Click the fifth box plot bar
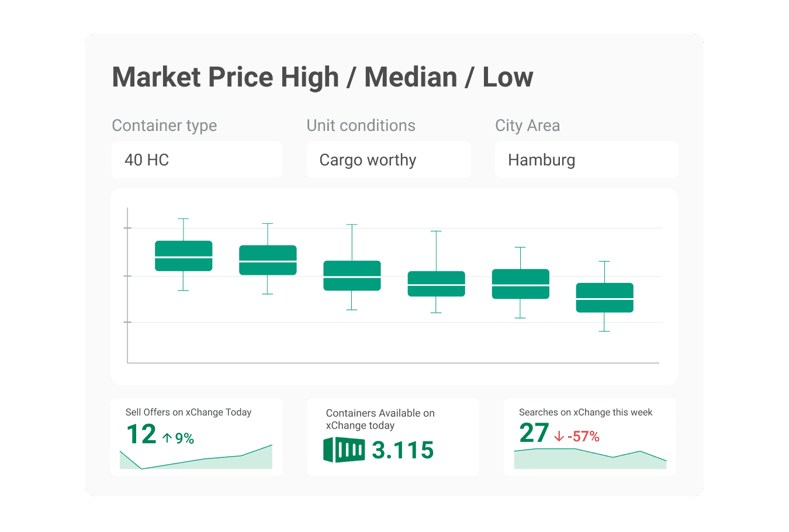This screenshot has width=789, height=532. point(520,284)
